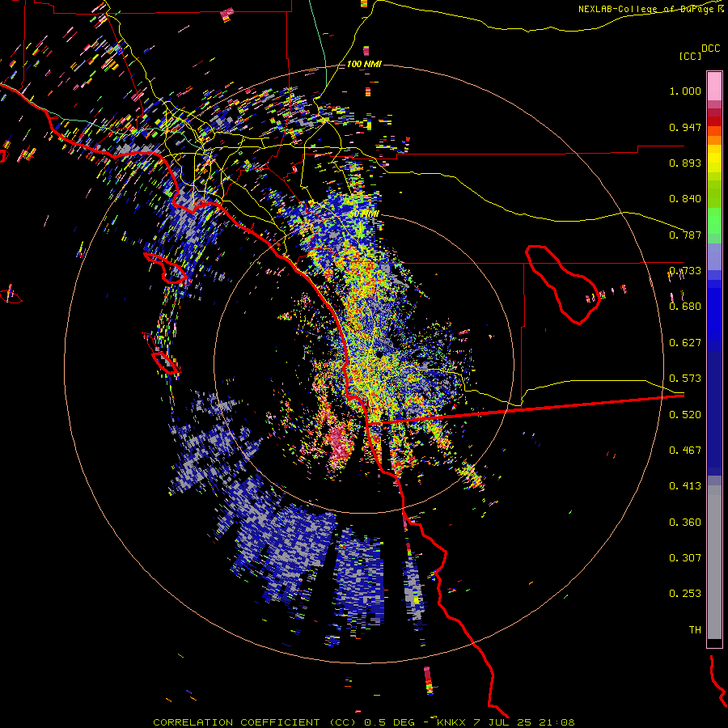728x728 pixels.
Task: Click the 100 NMI range ring label
Action: click(x=364, y=64)
